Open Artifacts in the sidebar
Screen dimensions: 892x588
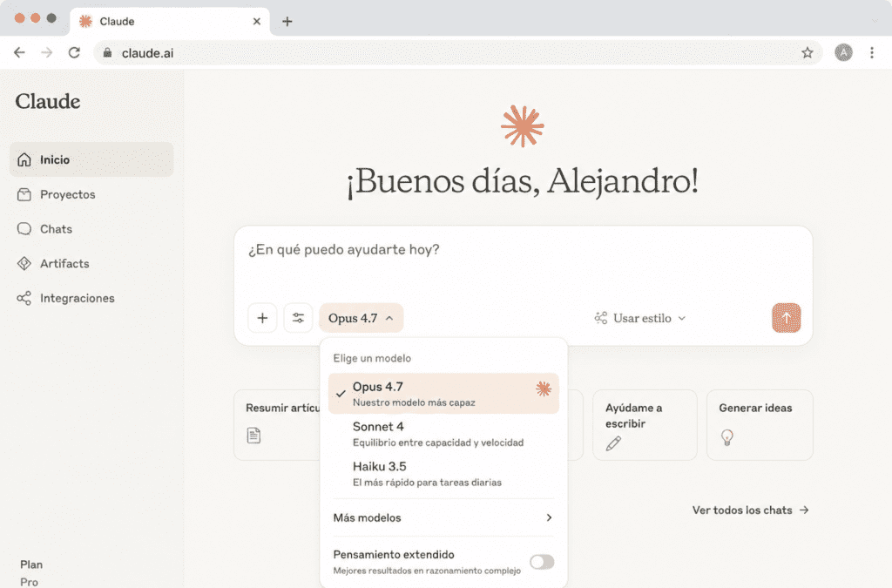click(91, 264)
